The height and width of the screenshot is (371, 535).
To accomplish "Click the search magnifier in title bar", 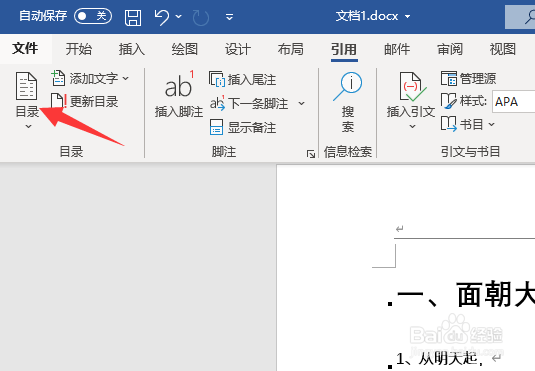I will point(530,16).
